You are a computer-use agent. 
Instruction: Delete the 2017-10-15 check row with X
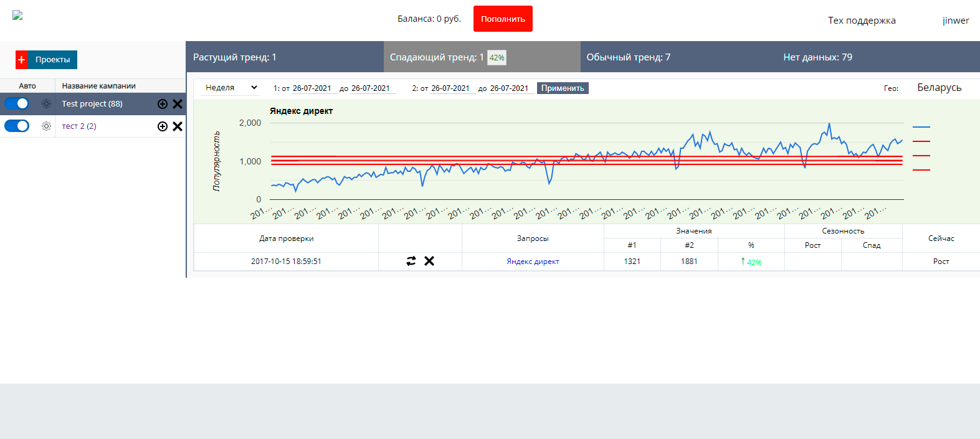coord(429,262)
